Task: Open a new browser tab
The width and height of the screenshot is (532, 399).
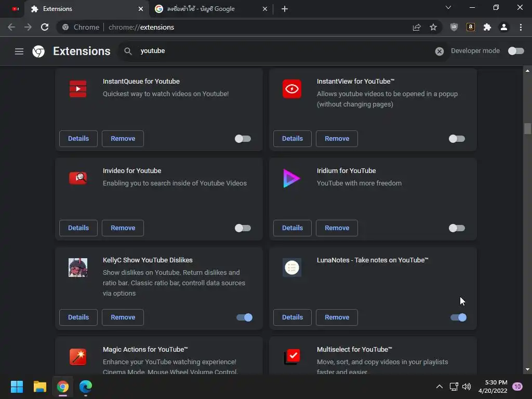Action: [x=285, y=9]
